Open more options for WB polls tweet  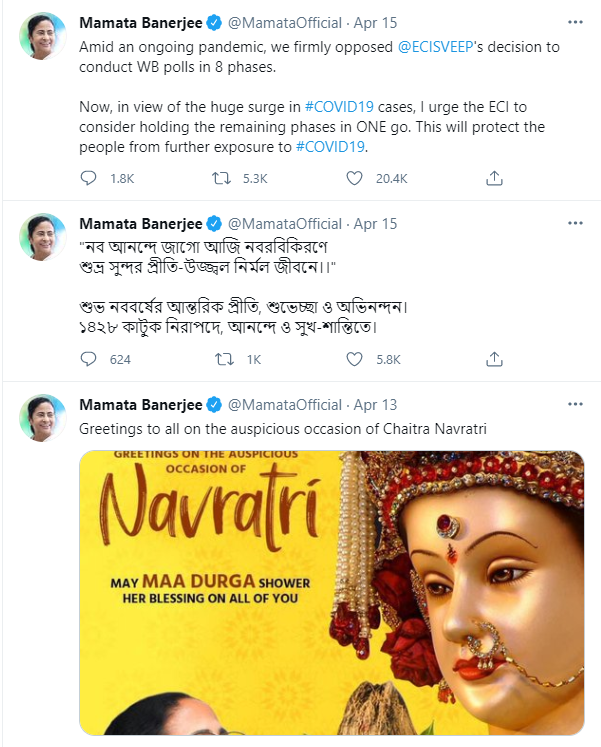click(575, 24)
